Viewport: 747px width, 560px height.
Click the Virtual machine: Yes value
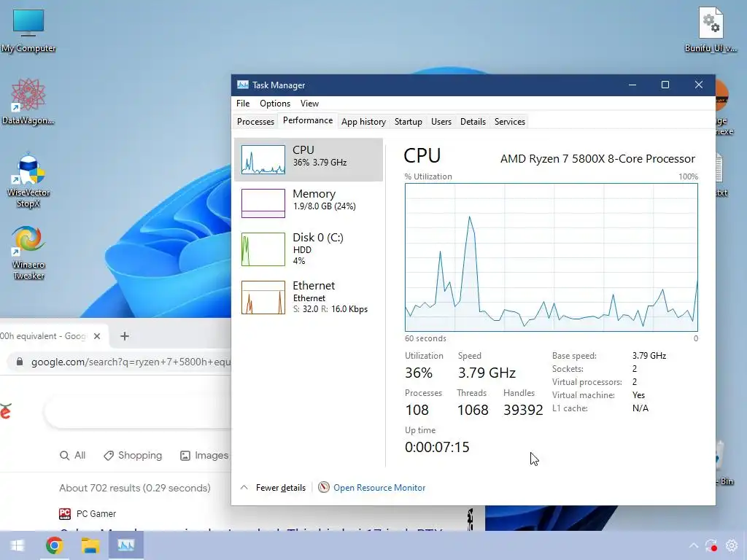pos(638,395)
